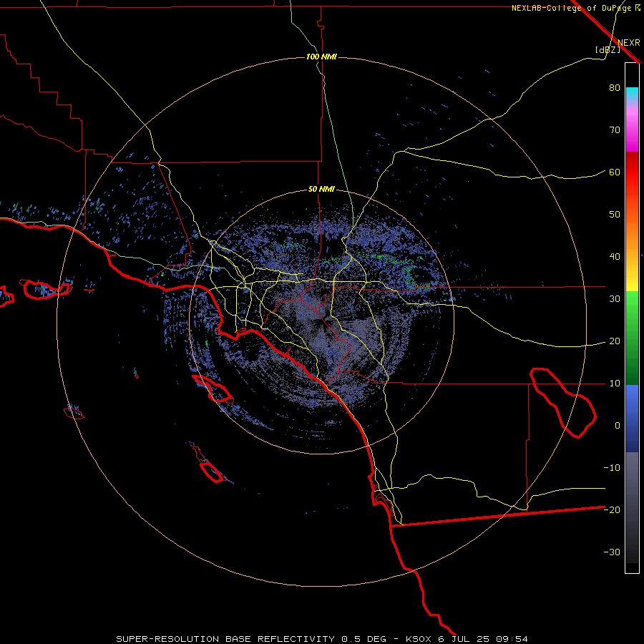
Task: Pick the cyan segment of the color bar
Action: 632,94
